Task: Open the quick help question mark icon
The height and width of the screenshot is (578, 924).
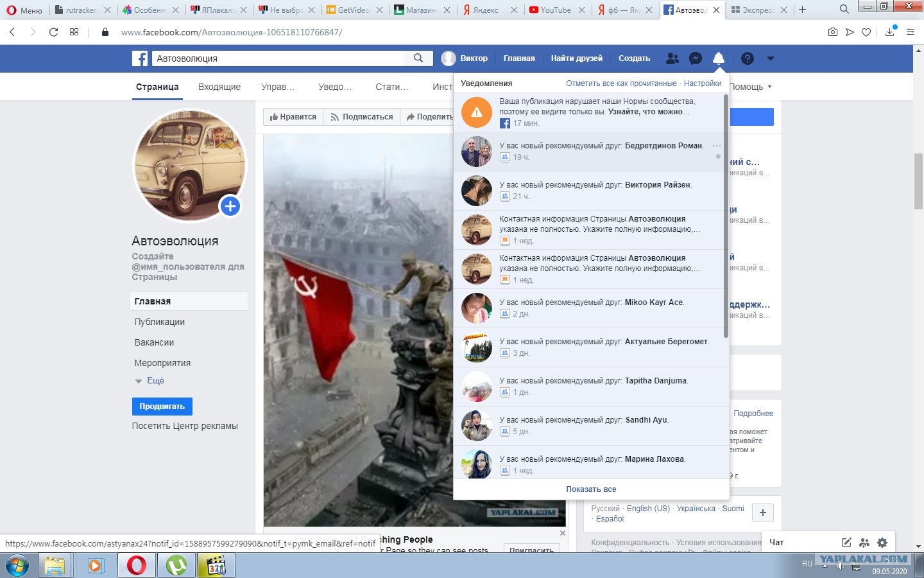Action: (x=747, y=58)
